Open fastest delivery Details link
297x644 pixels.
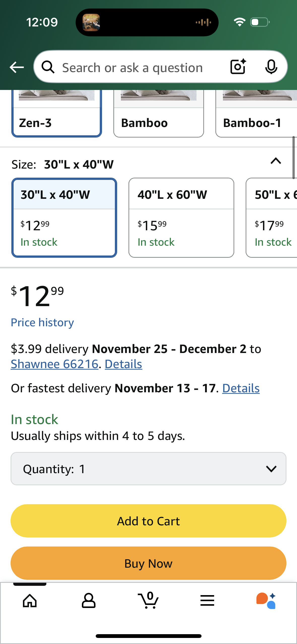[x=241, y=388]
